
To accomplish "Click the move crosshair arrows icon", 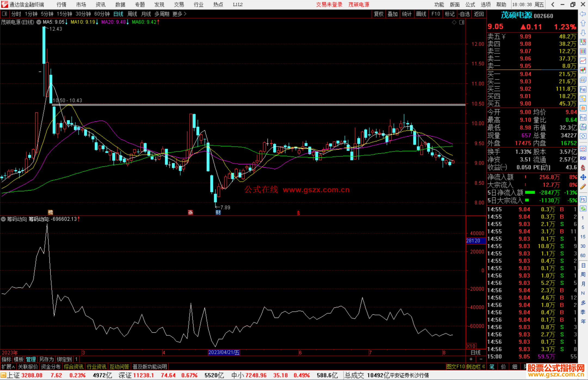I will tap(583, 177).
